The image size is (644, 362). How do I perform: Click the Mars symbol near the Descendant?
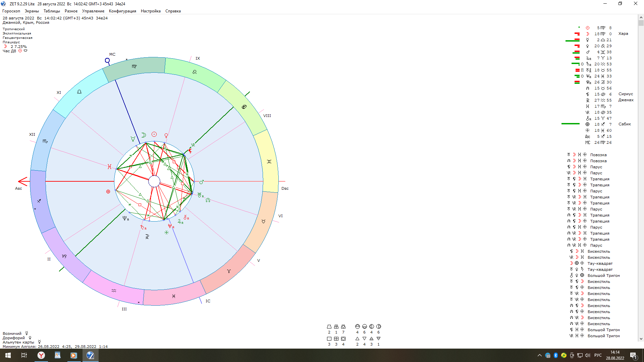point(201,182)
